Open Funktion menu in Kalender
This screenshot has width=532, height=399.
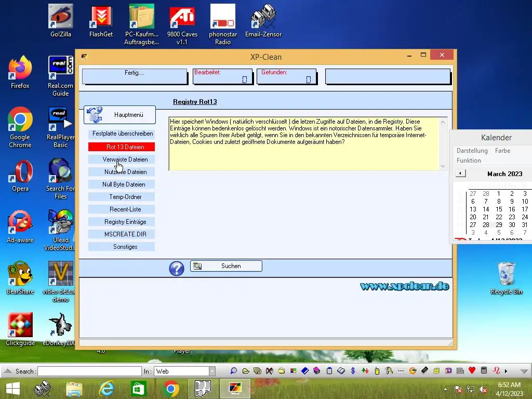point(469,161)
